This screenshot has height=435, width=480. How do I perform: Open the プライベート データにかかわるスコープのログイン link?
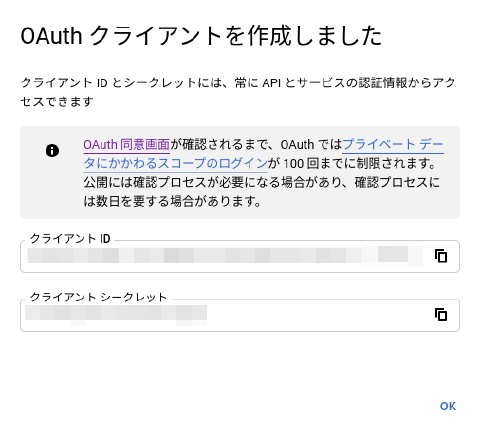[263, 154]
